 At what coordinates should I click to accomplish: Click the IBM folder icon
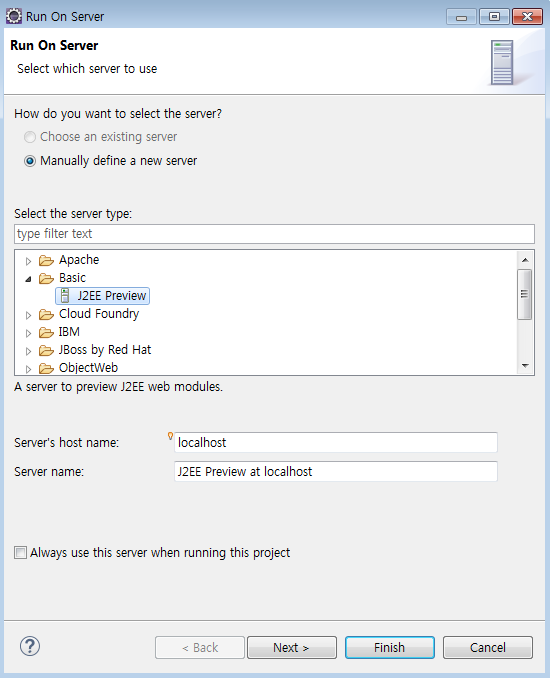(x=46, y=333)
